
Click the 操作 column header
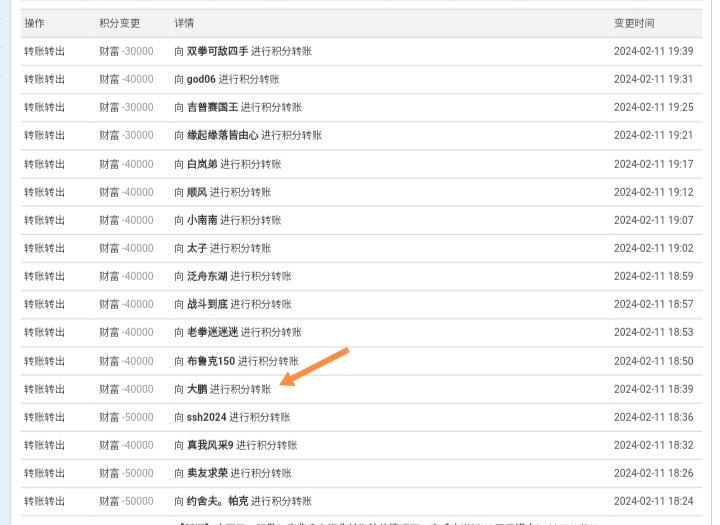pyautogui.click(x=34, y=23)
